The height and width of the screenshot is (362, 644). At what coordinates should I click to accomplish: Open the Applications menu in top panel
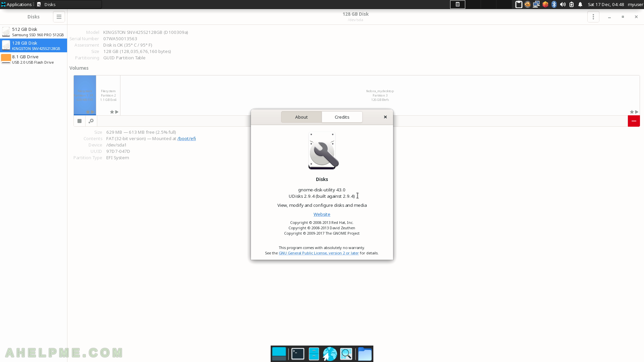16,4
